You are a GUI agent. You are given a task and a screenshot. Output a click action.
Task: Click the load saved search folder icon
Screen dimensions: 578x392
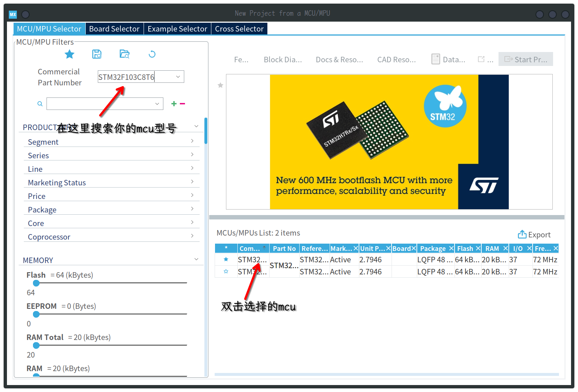coord(125,54)
